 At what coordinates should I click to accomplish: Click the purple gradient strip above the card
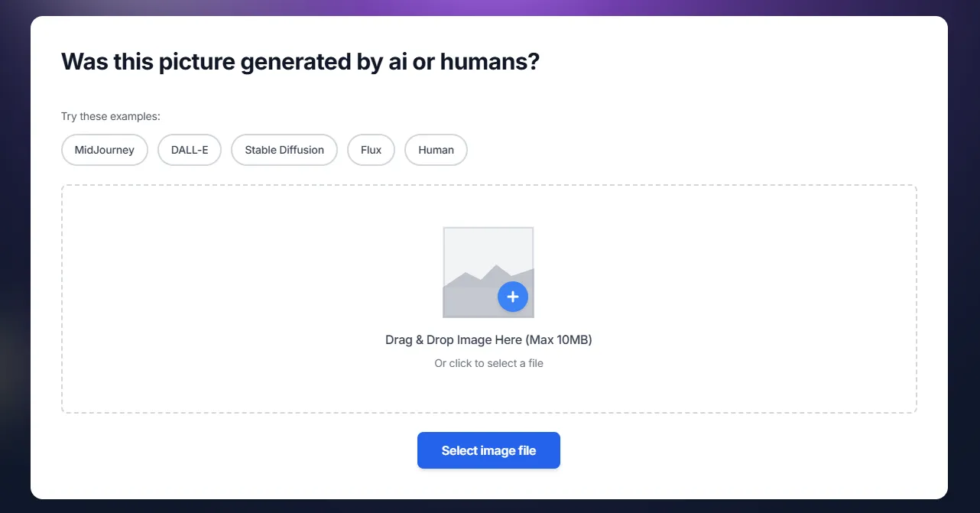click(x=489, y=8)
